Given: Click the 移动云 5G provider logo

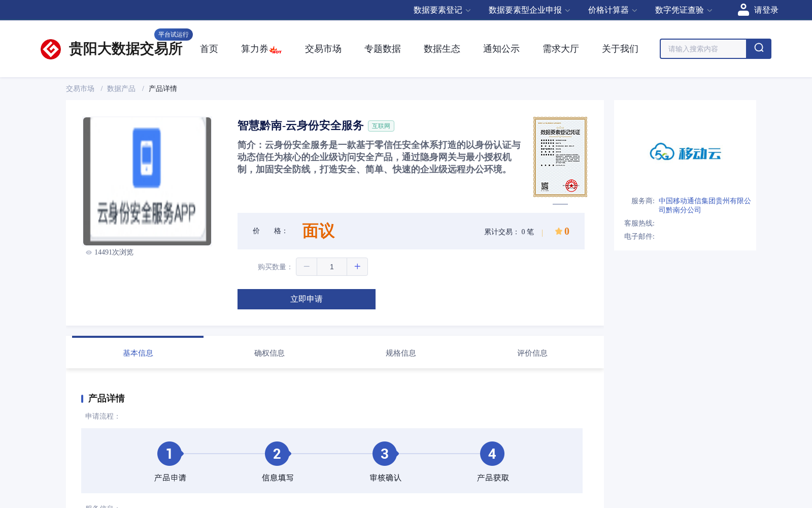Looking at the screenshot, I should 685,152.
